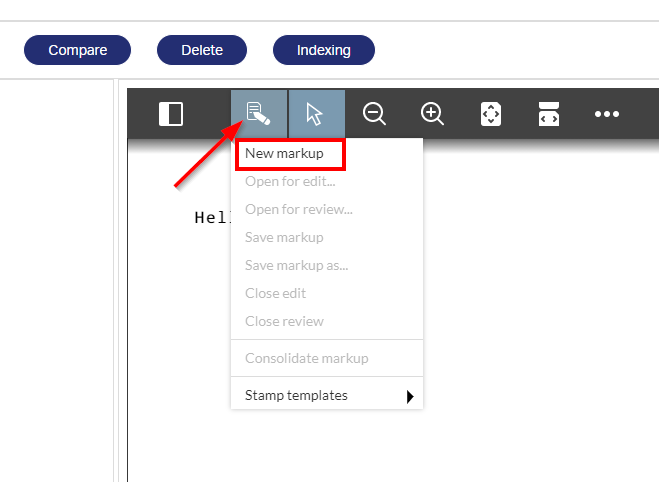This screenshot has height=482, width=659.
Task: Select the Open for review... entry
Action: [x=298, y=209]
